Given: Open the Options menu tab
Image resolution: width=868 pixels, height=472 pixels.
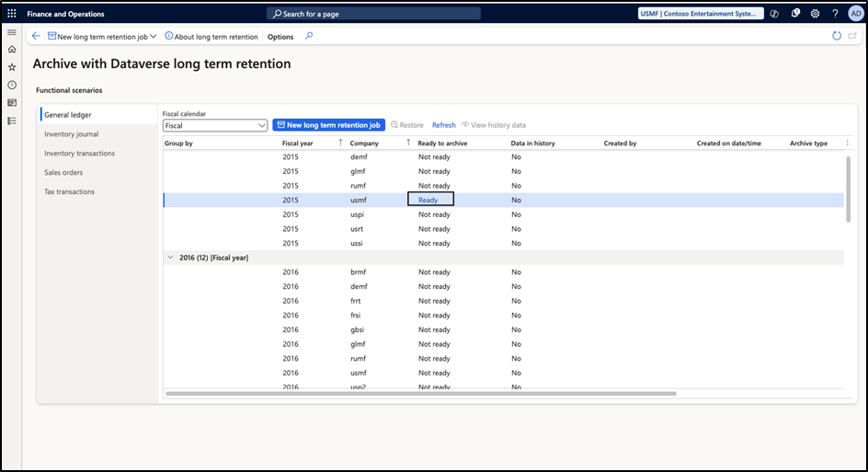Looking at the screenshot, I should (280, 37).
